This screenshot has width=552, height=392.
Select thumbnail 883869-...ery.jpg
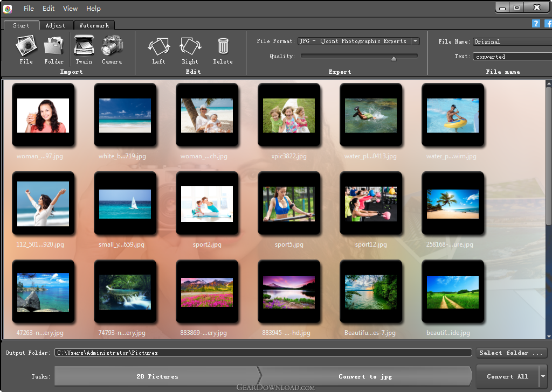point(207,292)
